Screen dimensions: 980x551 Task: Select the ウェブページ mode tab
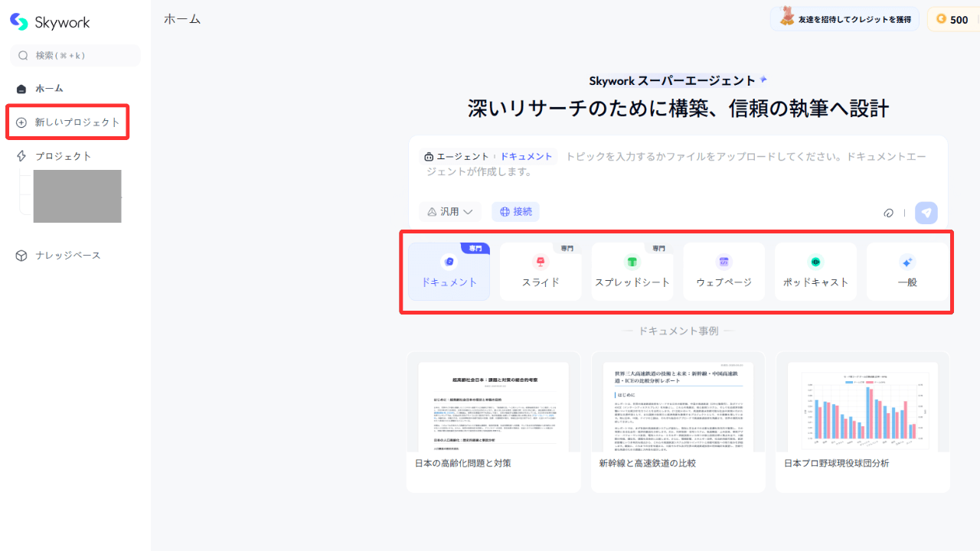pos(724,272)
